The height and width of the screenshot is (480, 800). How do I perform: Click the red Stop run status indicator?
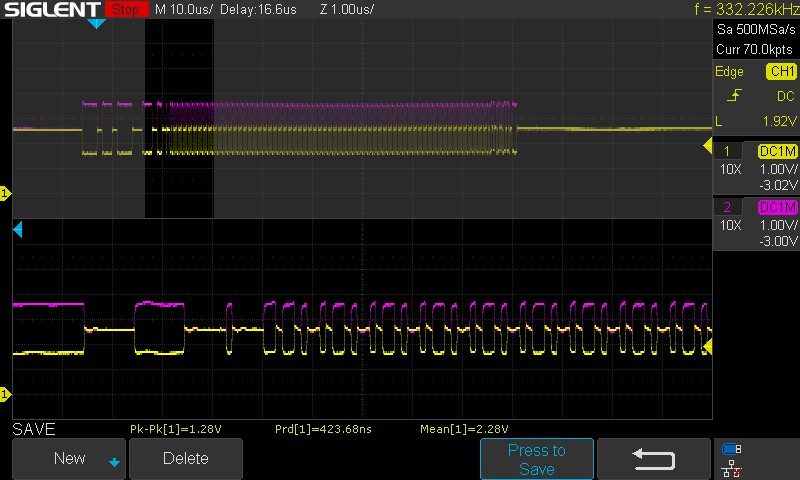[127, 9]
